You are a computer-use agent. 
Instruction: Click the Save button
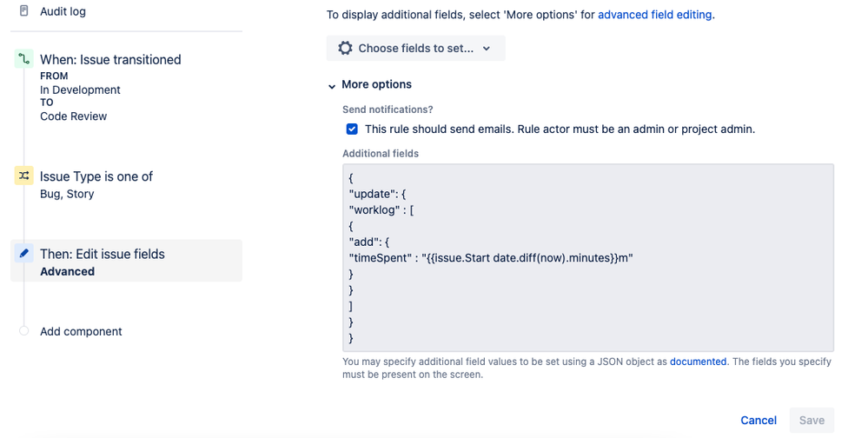click(812, 420)
